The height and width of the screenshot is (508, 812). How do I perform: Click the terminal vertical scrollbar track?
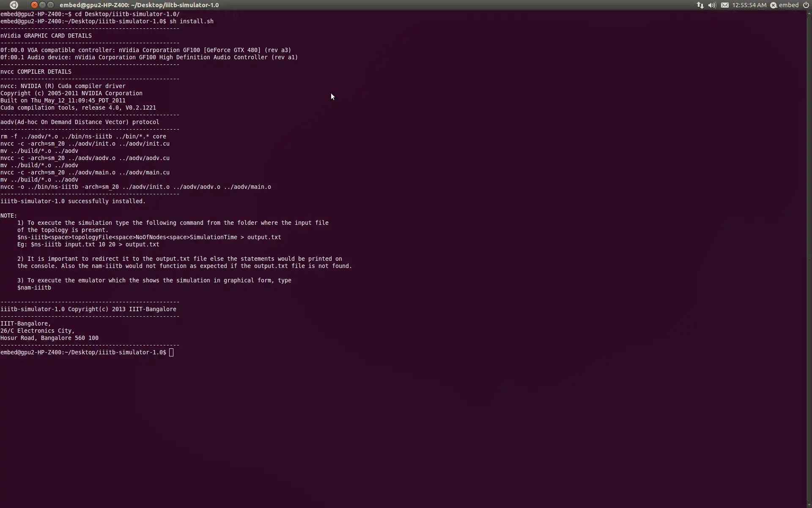tap(809, 254)
